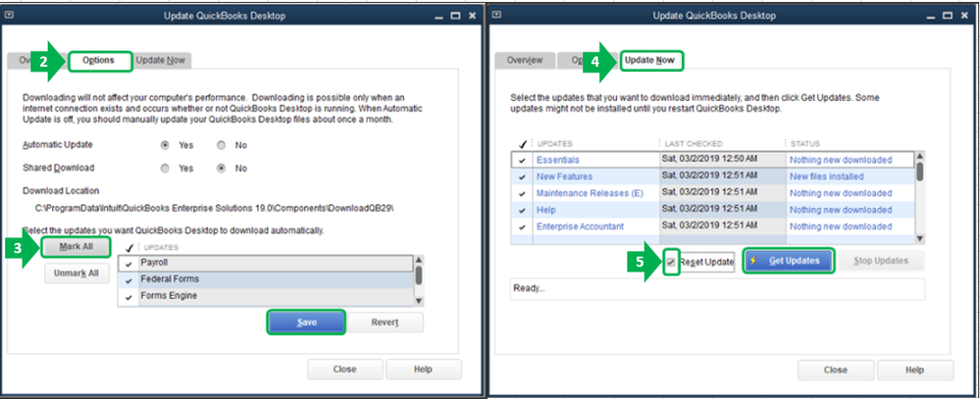Click the UPDATES column header in Options list
The image size is (980, 399).
[x=161, y=247]
